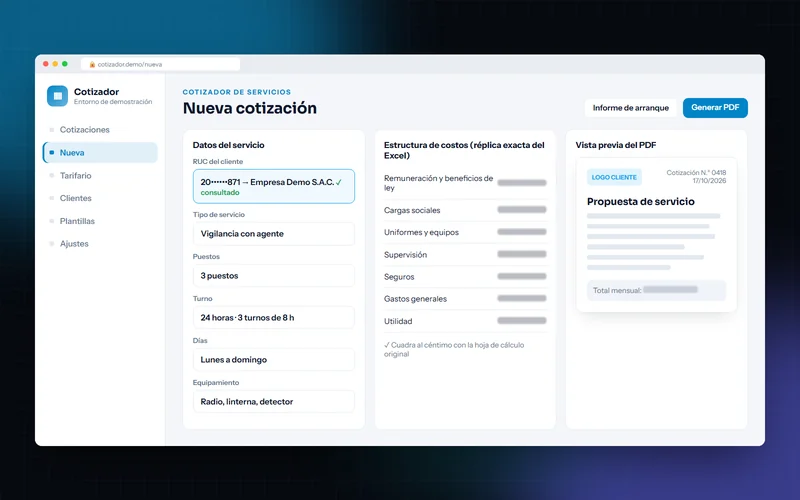Viewport: 800px width, 500px height.
Task: Click the yellow minimize window button
Action: click(55, 64)
